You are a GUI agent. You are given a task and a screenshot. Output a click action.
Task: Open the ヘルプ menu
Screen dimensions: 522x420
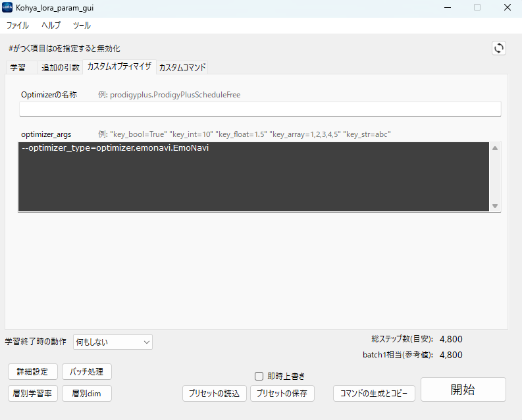click(x=51, y=25)
